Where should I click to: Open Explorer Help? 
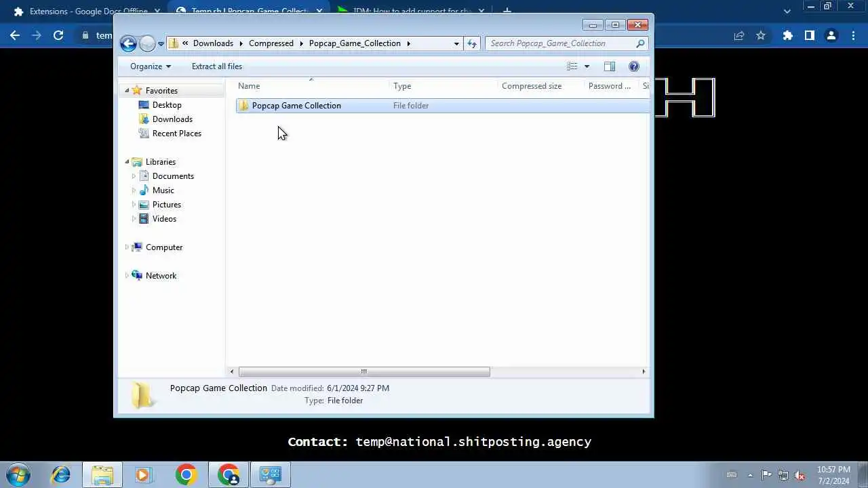point(634,66)
